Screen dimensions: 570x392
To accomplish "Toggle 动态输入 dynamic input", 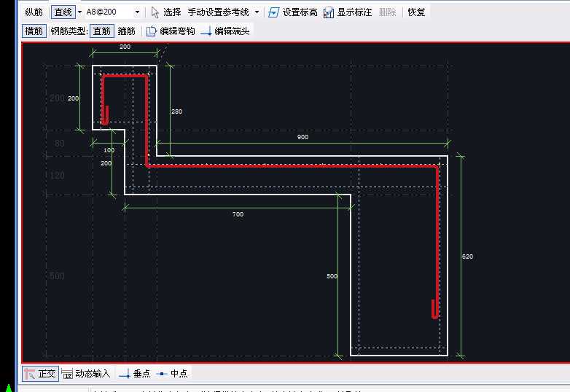I will 86,374.
